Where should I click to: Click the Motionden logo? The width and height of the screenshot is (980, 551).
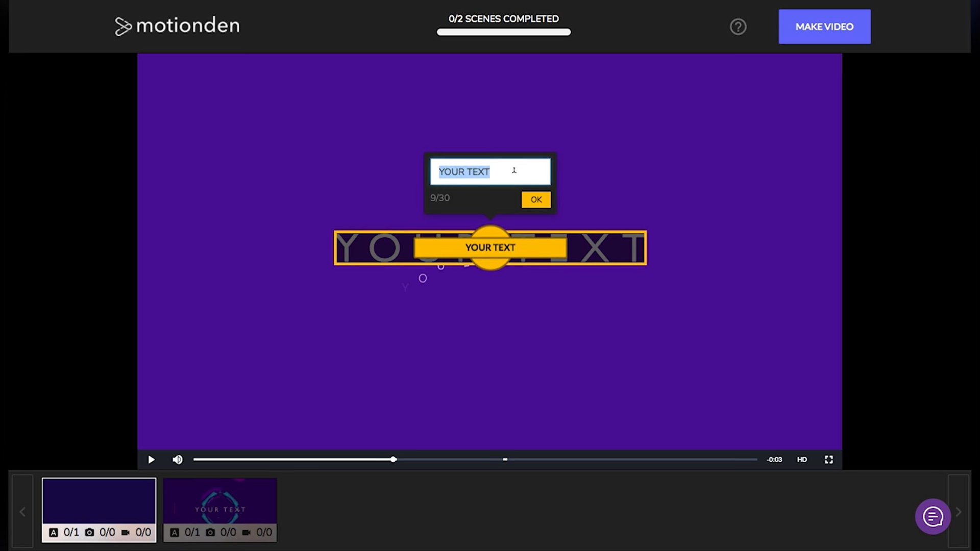(x=177, y=26)
